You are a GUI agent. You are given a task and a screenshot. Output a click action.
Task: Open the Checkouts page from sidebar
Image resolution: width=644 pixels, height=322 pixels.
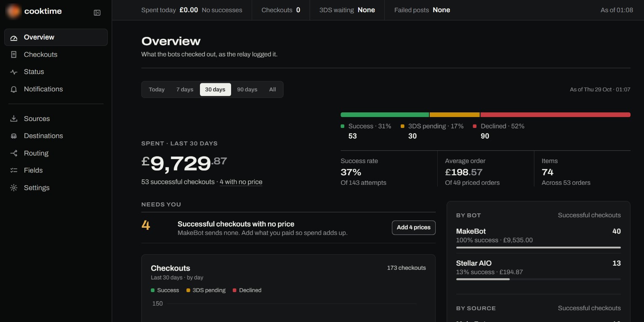(x=56, y=55)
